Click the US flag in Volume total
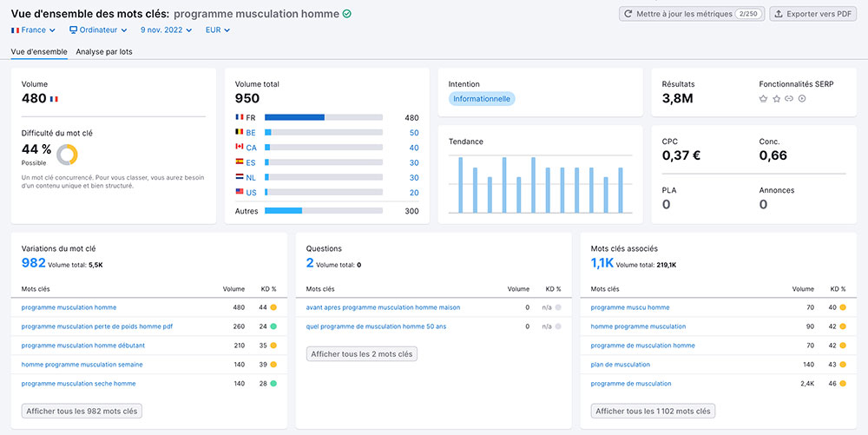 (x=240, y=192)
